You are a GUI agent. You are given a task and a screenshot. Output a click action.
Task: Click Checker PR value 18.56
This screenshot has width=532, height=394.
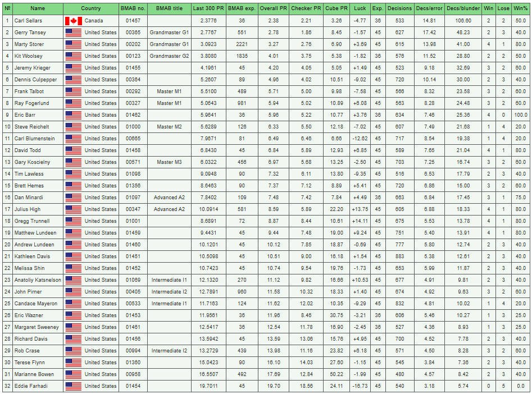(x=306, y=386)
